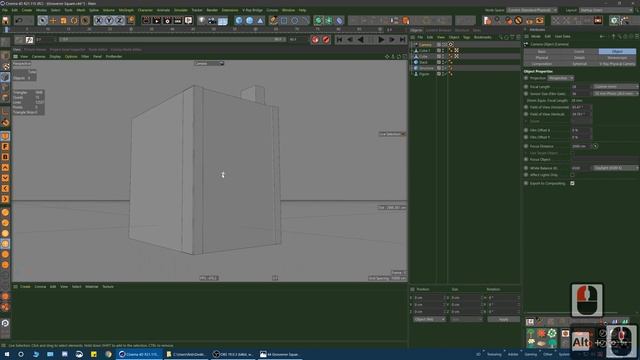
Task: Select Camera in Object Manager
Action: pos(426,44)
